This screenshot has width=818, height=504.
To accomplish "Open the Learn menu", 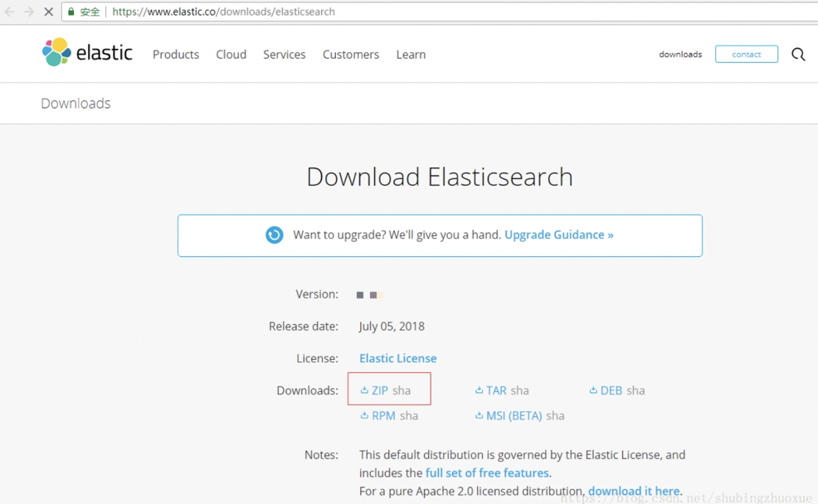I will [411, 54].
